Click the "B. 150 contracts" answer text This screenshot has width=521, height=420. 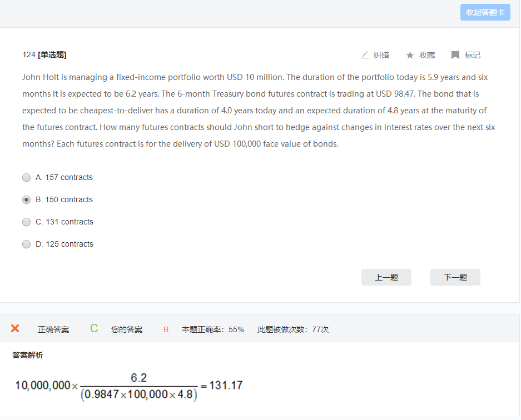64,199
